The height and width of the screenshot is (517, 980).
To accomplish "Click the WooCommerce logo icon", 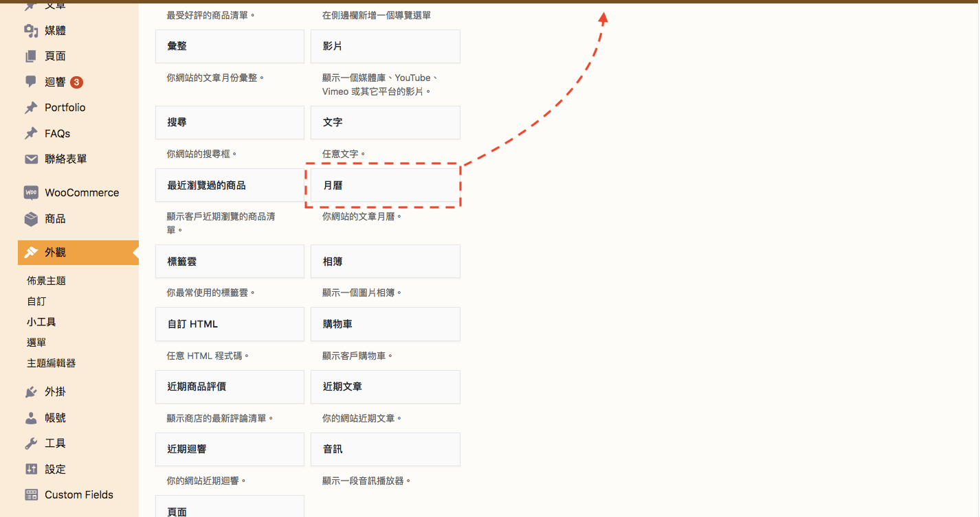I will tap(31, 193).
